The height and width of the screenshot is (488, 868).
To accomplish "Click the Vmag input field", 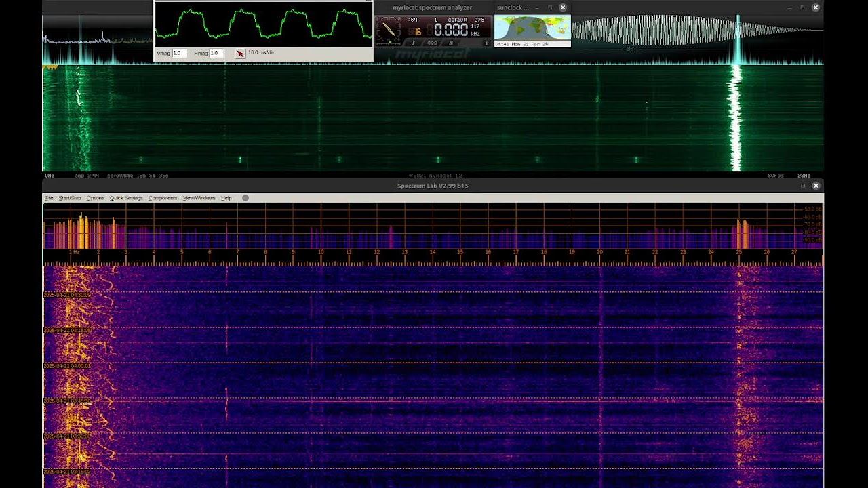I will pos(179,53).
